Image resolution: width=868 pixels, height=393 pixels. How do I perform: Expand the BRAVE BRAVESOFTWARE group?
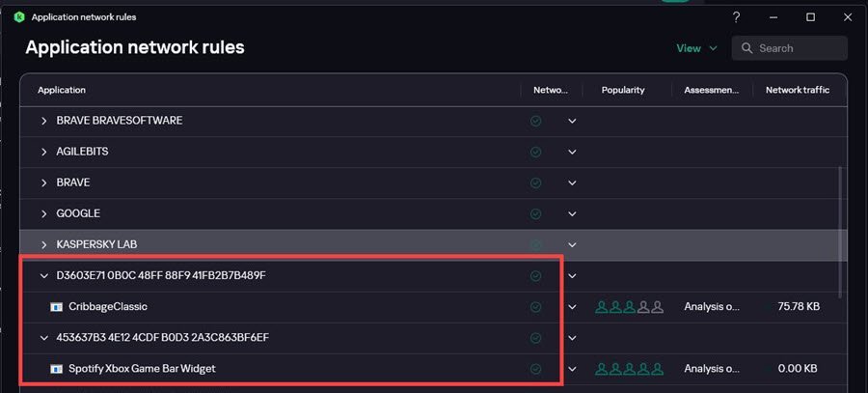pos(43,121)
